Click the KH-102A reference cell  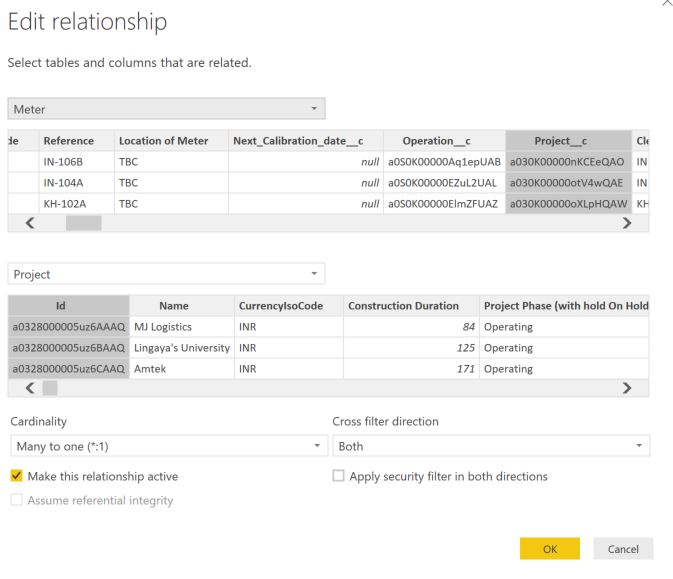click(x=76, y=204)
